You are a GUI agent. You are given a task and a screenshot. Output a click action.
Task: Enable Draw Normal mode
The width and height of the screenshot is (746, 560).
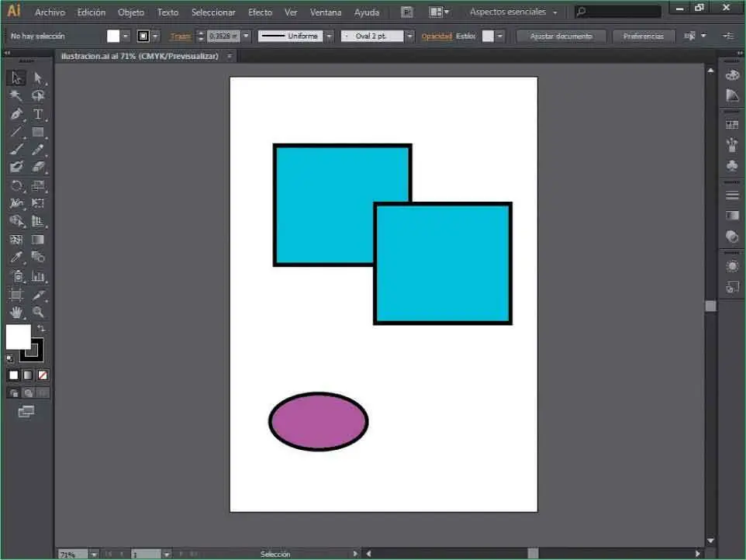14,393
